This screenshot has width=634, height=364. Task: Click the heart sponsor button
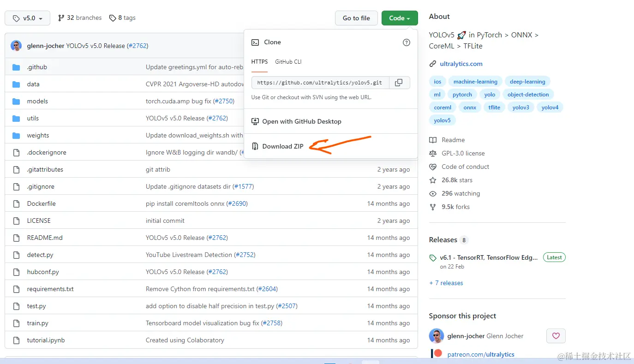pos(556,336)
